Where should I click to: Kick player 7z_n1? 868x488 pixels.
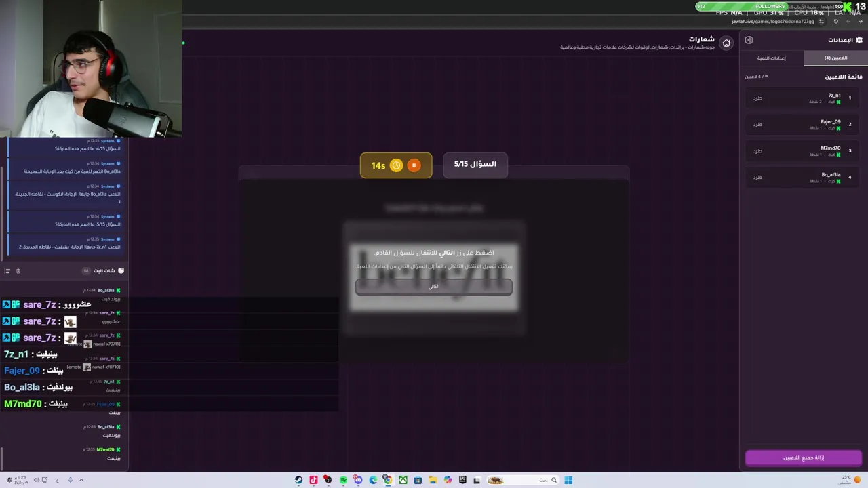(757, 98)
